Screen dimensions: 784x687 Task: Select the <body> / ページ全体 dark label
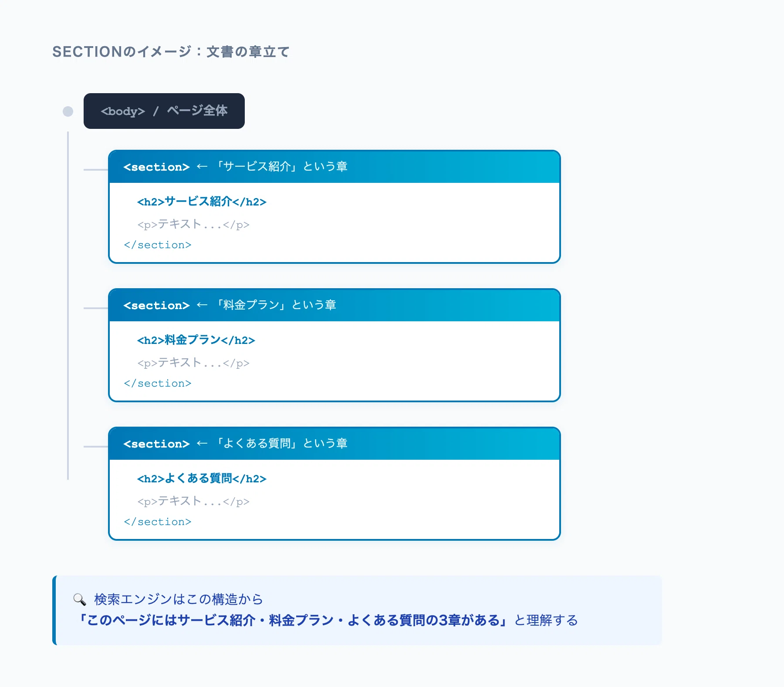coord(164,111)
